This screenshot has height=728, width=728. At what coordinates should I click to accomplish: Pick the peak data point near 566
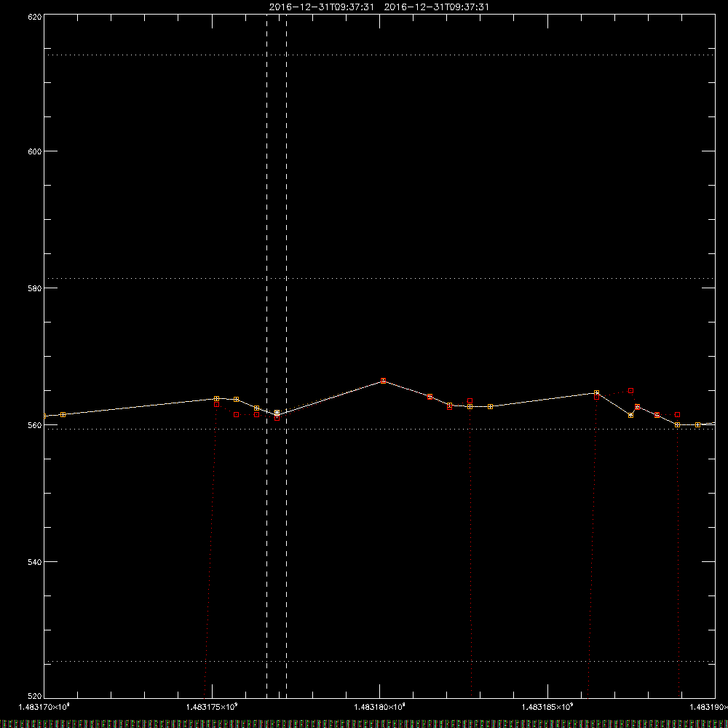(x=383, y=381)
